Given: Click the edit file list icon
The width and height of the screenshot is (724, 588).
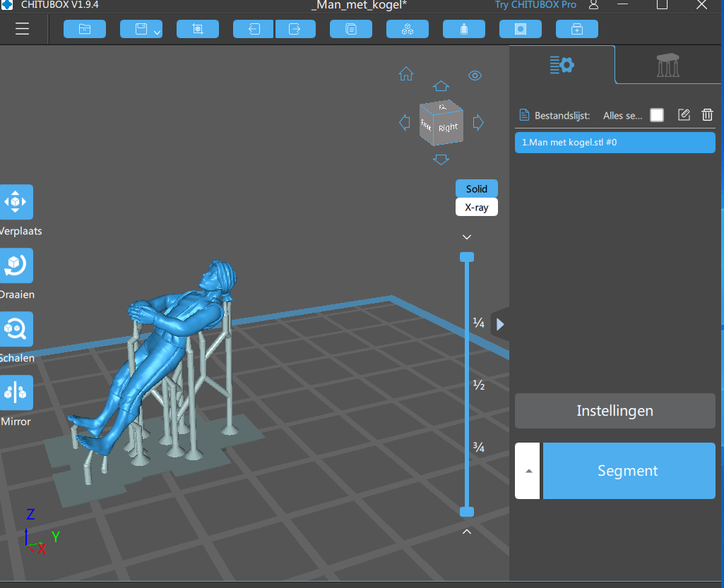Looking at the screenshot, I should [684, 115].
